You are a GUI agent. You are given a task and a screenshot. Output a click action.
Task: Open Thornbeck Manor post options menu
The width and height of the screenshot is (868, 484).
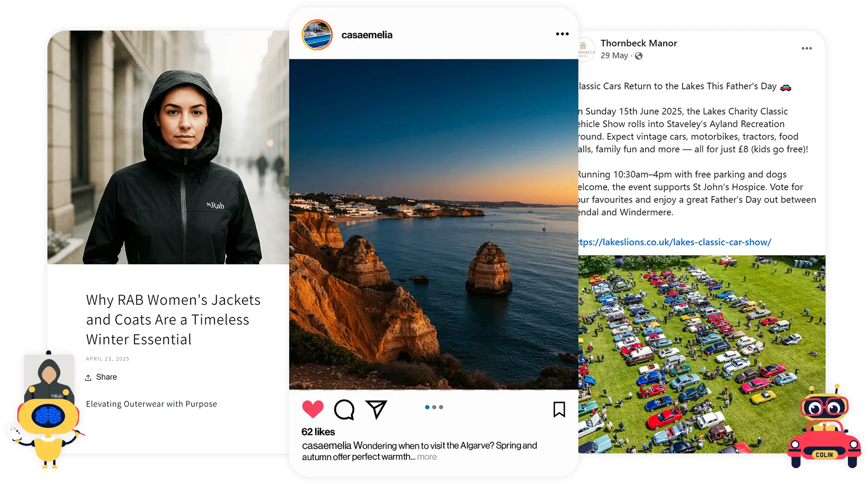click(x=807, y=48)
